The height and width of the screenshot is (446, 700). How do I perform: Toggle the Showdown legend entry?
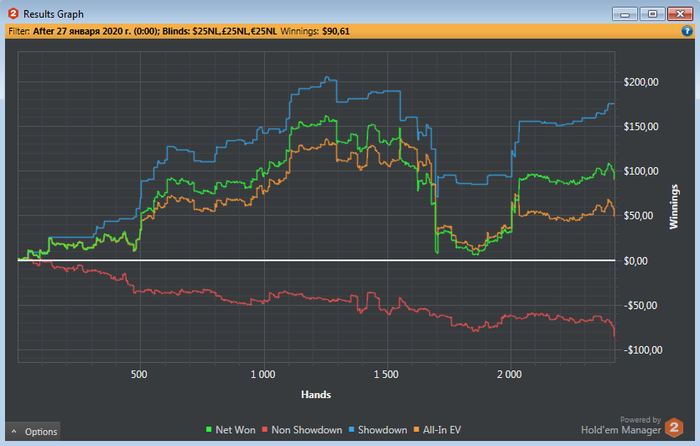point(378,430)
